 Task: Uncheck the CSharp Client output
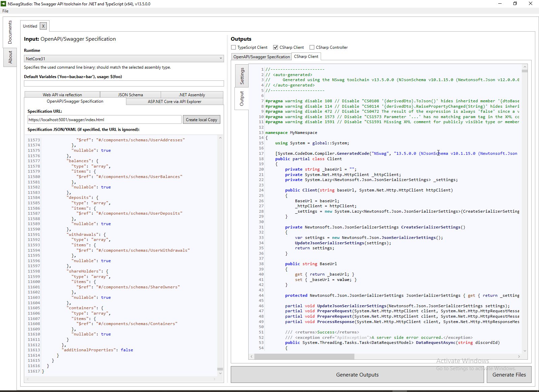276,47
